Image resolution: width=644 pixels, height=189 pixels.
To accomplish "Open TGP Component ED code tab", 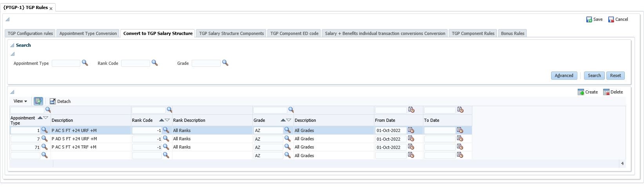I will point(294,33).
